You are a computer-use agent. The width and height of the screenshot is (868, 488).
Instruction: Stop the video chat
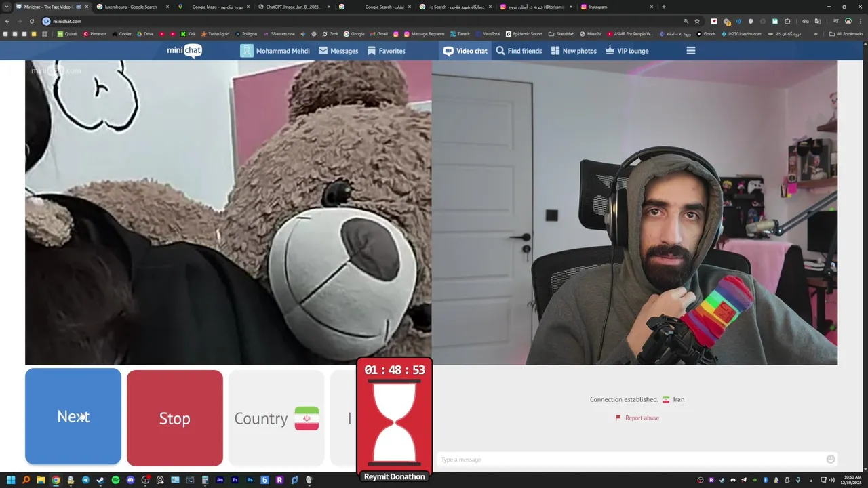[x=174, y=418]
